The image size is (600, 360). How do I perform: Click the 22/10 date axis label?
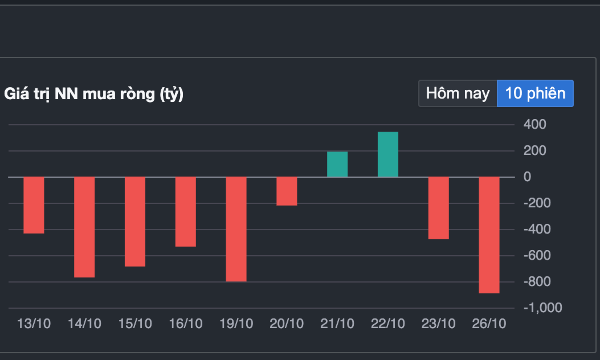388,324
